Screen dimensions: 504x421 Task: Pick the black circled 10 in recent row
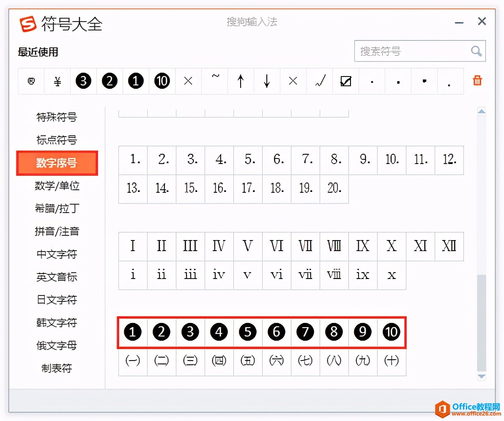point(162,81)
